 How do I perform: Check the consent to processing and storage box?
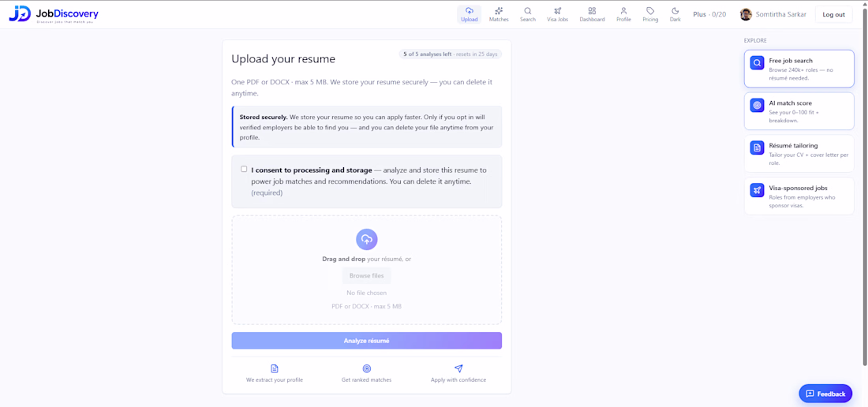[244, 170]
